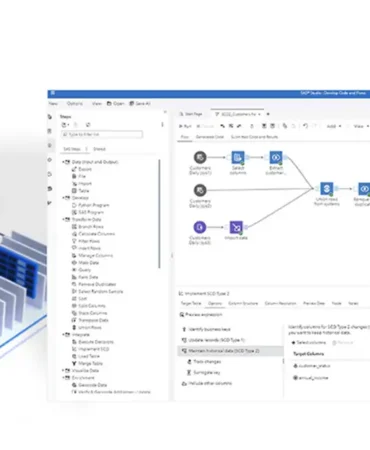Viewport: 370px width, 450px height.
Task: Switch to the SAS Steps tab
Action: pyautogui.click(x=72, y=149)
